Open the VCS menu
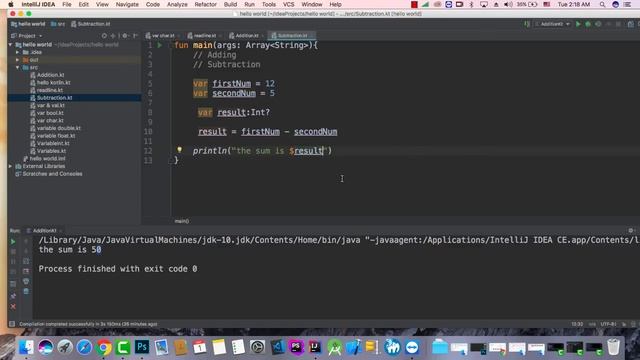 pos(289,4)
